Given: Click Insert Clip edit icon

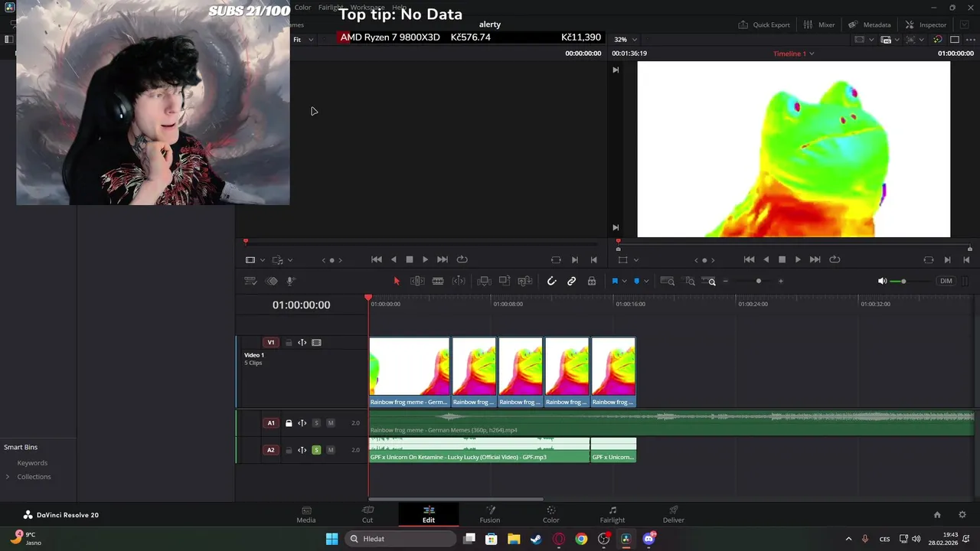Looking at the screenshot, I should [x=484, y=282].
